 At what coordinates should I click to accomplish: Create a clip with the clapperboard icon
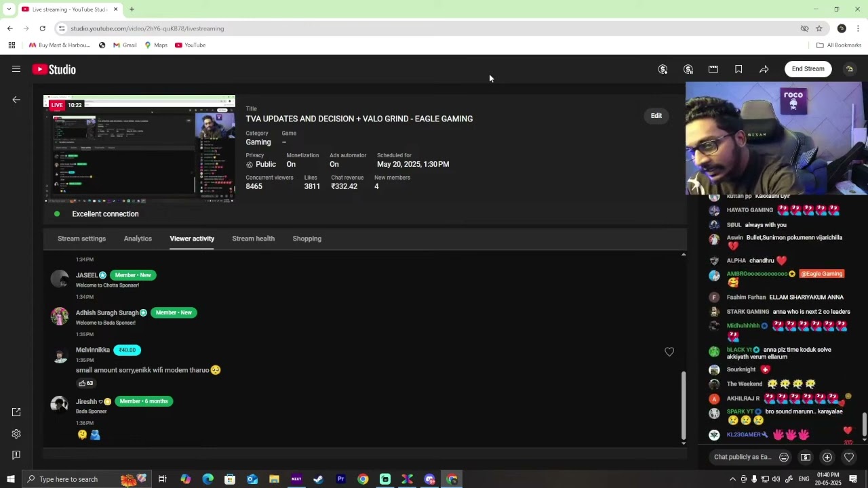713,69
